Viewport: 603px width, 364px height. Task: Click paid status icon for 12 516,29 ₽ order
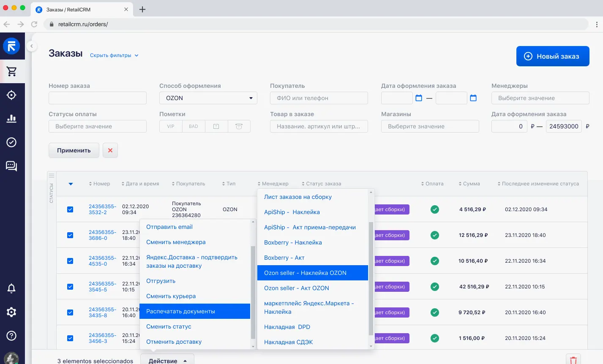pyautogui.click(x=434, y=235)
